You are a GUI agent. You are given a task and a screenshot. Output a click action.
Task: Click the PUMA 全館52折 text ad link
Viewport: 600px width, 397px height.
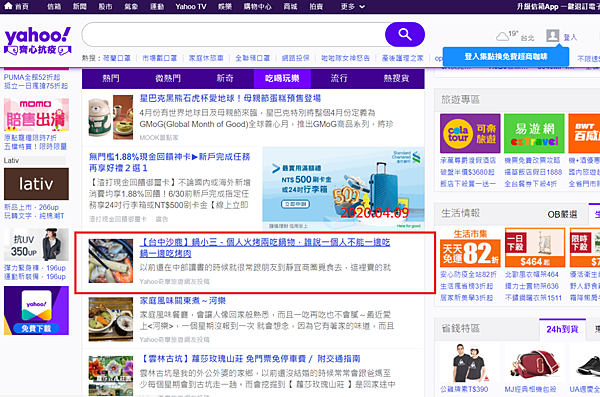click(x=36, y=82)
